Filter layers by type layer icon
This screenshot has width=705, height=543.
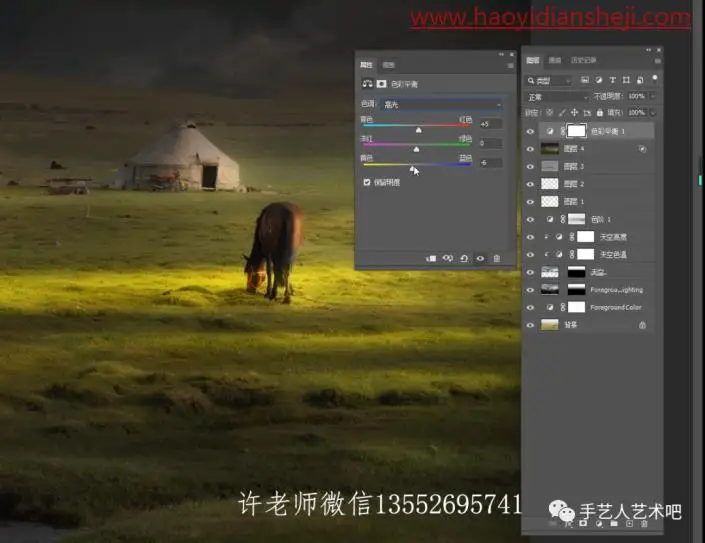[x=612, y=80]
